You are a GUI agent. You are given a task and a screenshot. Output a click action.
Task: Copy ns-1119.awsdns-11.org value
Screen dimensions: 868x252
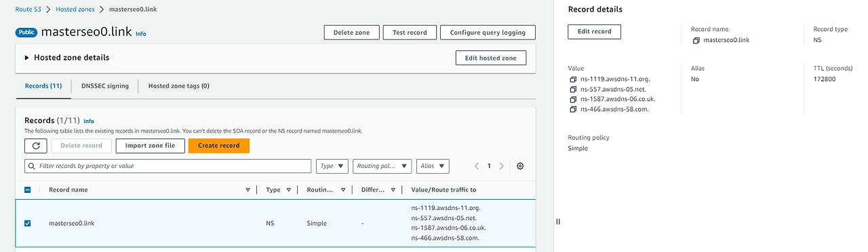574,79
